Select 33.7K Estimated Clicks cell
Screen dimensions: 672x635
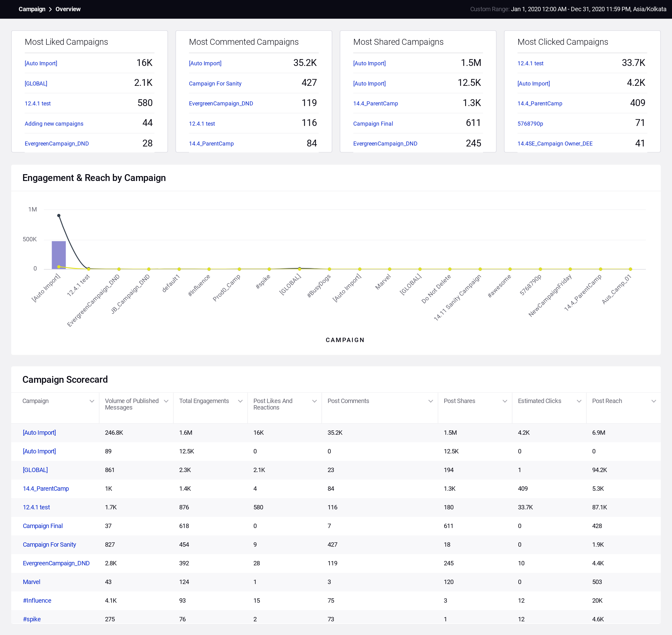point(525,507)
